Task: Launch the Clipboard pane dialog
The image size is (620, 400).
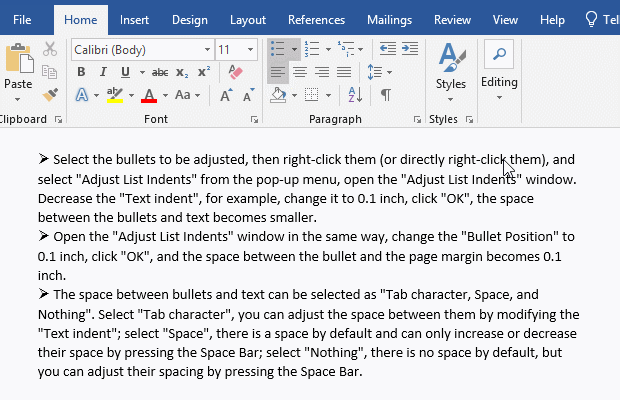Action: point(59,119)
